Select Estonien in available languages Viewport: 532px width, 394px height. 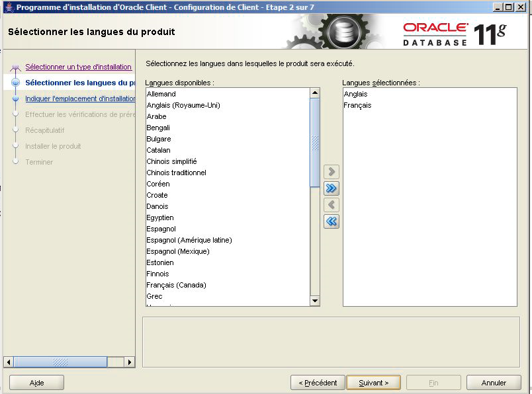click(228, 262)
